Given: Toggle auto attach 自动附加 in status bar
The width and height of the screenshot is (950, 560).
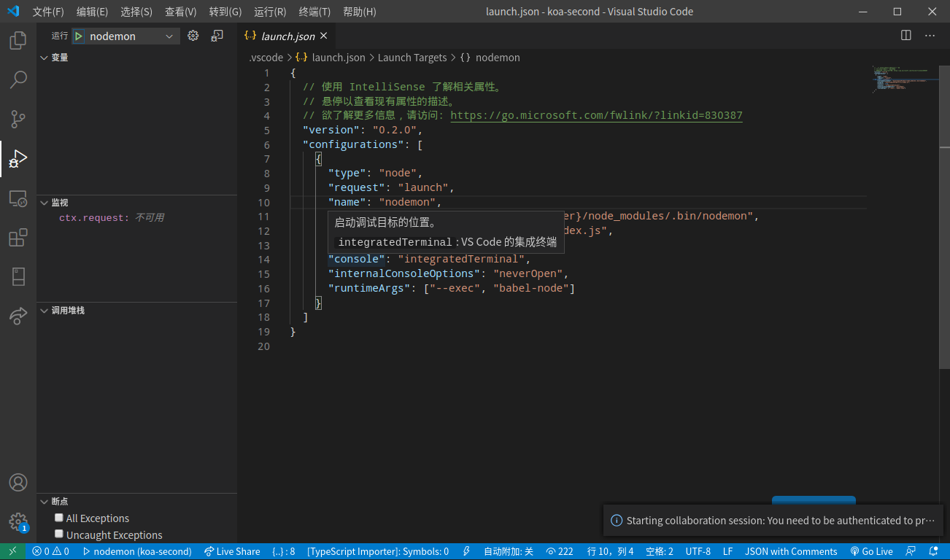Looking at the screenshot, I should pos(509,551).
